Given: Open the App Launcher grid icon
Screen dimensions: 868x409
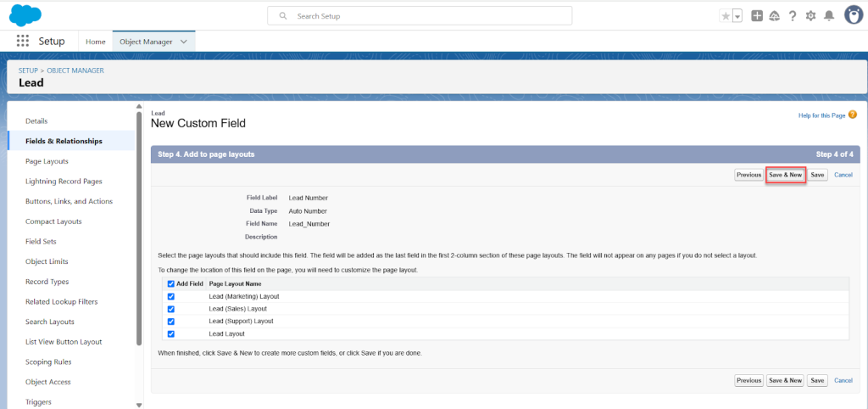Looking at the screenshot, I should tap(23, 41).
